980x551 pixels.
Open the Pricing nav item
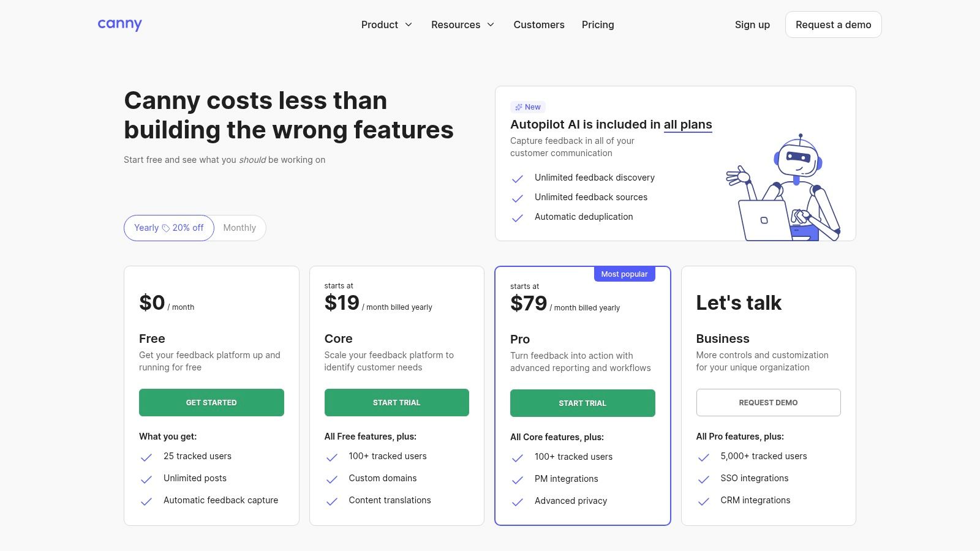click(598, 24)
